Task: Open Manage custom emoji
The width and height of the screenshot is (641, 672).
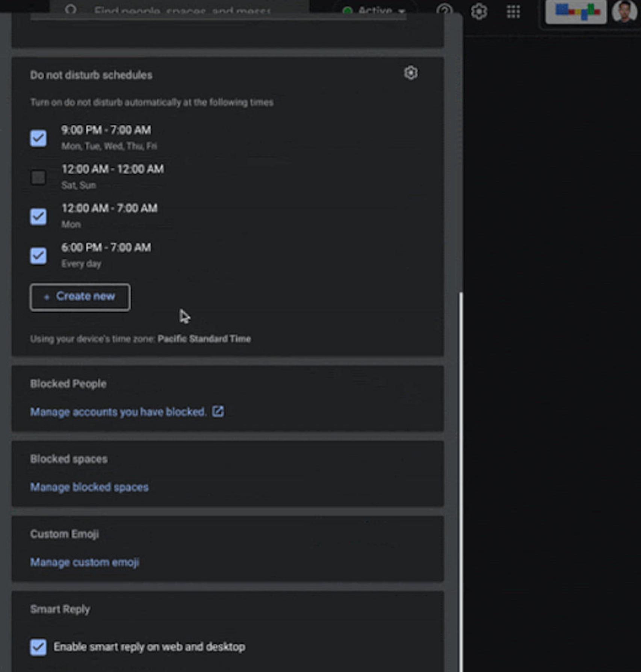Action: pyautogui.click(x=85, y=562)
